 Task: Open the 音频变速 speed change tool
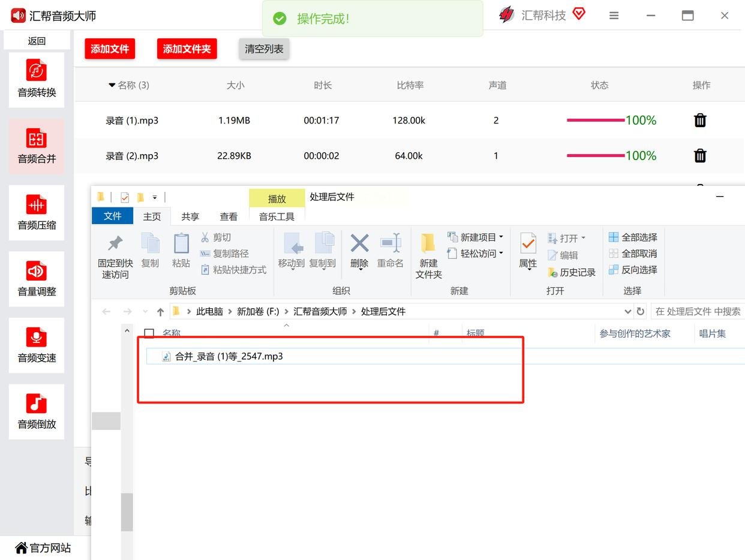[x=37, y=345]
